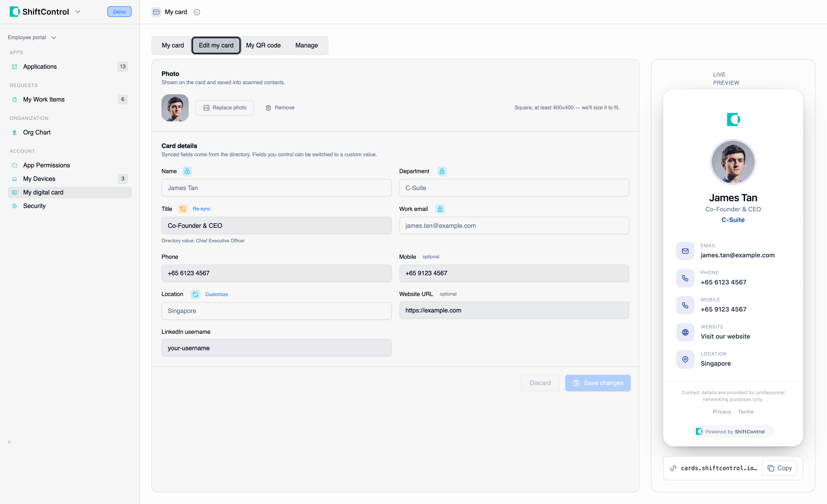Click the Title unsynced icon
The image size is (827, 504).
pyautogui.click(x=183, y=209)
